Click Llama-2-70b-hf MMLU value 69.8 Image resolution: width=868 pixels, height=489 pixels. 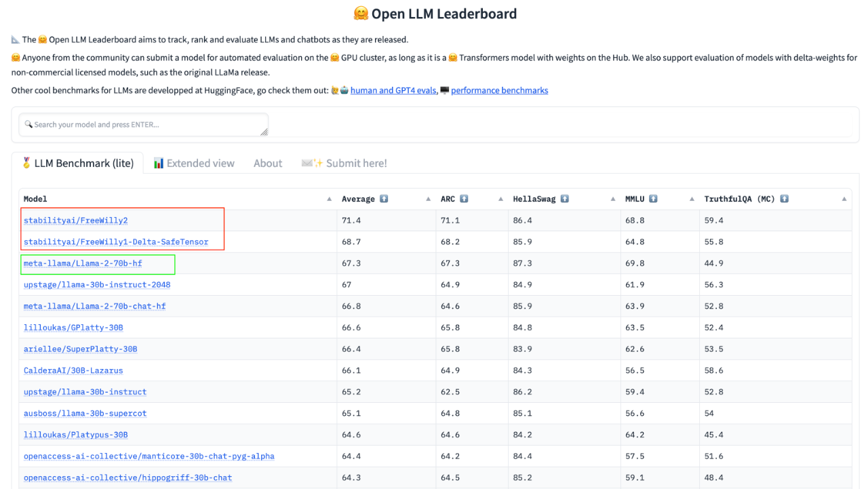635,263
